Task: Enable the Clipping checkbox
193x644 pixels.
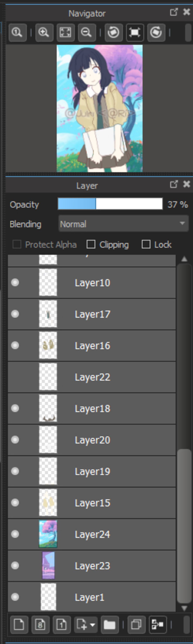Action: pos(91,244)
